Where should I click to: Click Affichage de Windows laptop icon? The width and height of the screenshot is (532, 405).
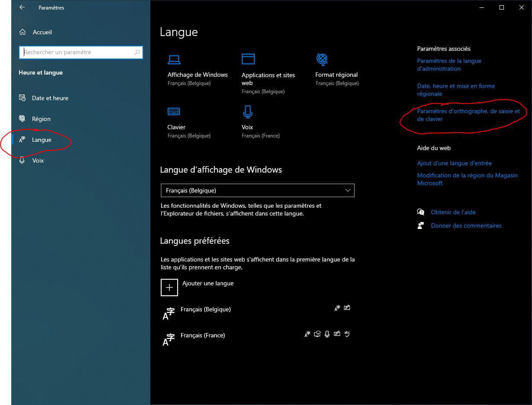pyautogui.click(x=174, y=59)
